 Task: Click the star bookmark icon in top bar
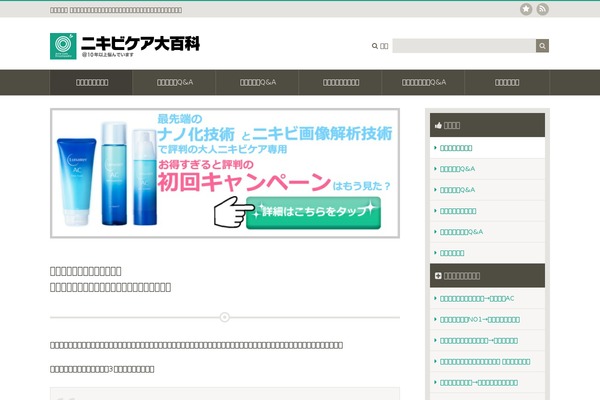(526, 9)
